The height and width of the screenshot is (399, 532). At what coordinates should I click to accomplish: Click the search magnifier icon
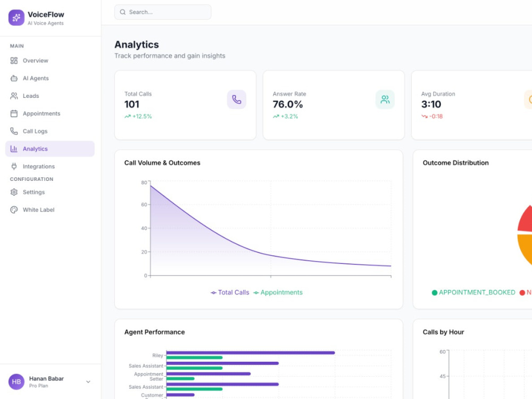122,12
